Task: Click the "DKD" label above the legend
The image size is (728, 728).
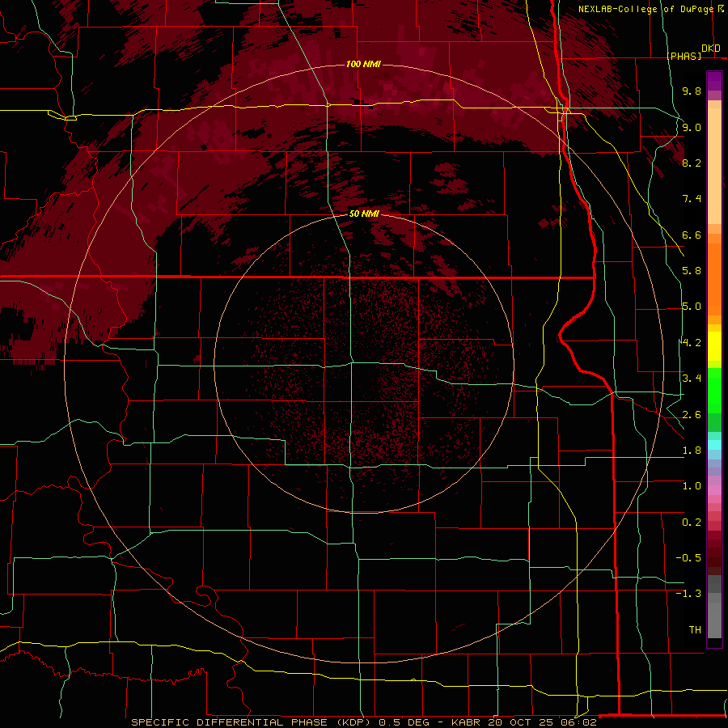Action: [x=711, y=49]
